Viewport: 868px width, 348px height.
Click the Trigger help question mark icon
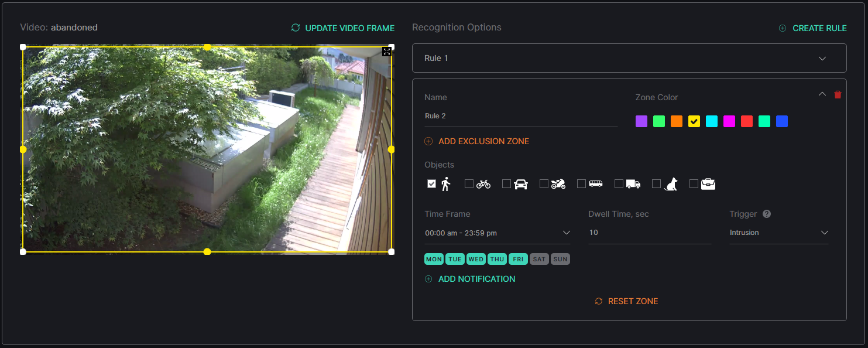click(767, 214)
